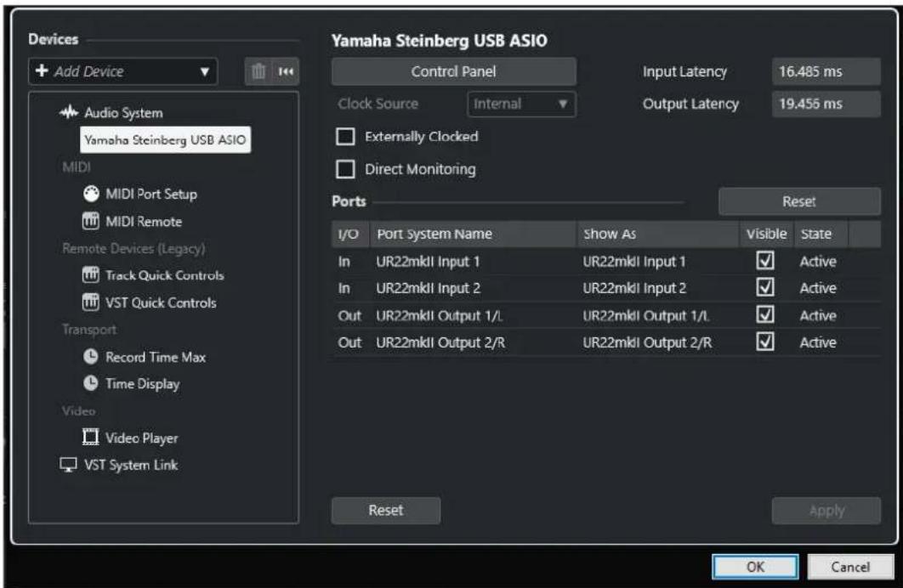Screen dimensions: 903x588
Task: Click the VST Quick Controls icon
Action: (x=91, y=302)
